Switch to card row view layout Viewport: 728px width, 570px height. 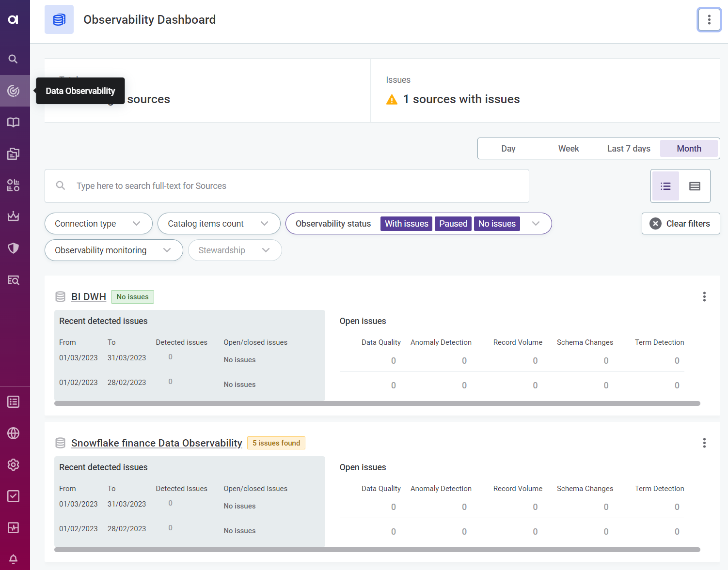tap(695, 186)
